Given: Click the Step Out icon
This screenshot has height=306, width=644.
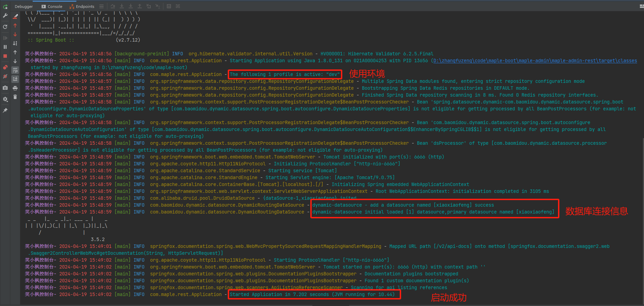Looking at the screenshot, I should [x=140, y=7].
